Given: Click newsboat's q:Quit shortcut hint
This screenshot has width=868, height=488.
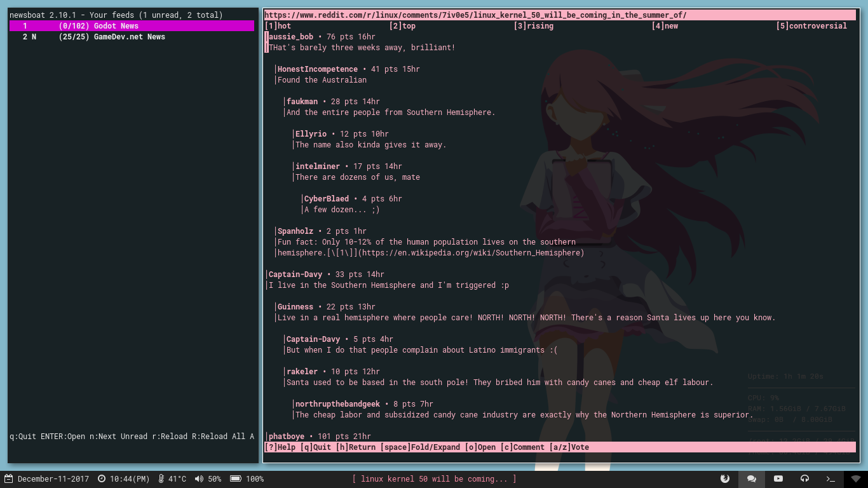Looking at the screenshot, I should [x=23, y=437].
